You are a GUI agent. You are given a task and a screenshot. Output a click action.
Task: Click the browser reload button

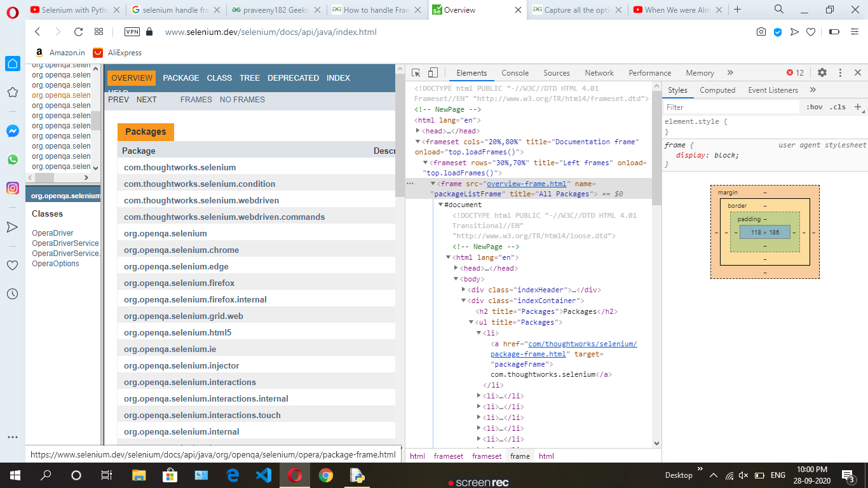tap(79, 32)
